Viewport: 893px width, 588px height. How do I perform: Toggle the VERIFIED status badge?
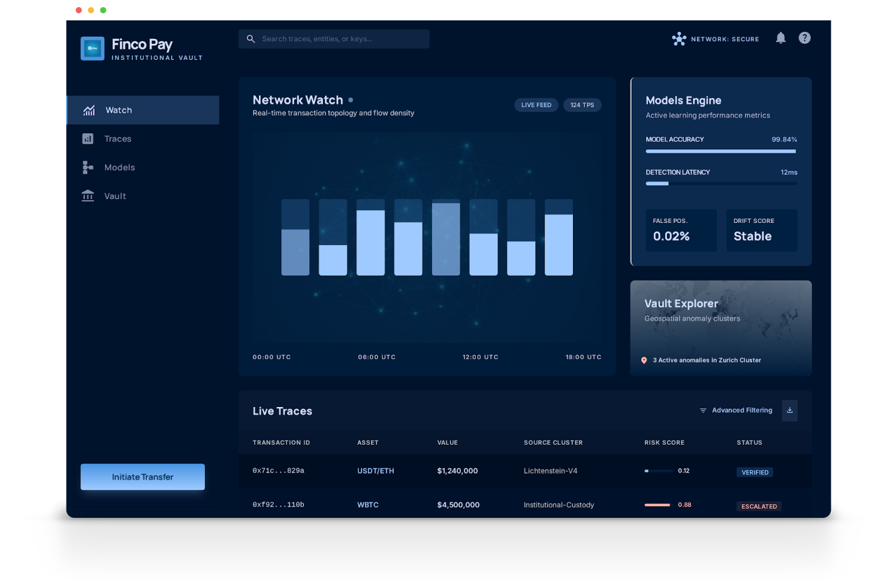coord(755,472)
